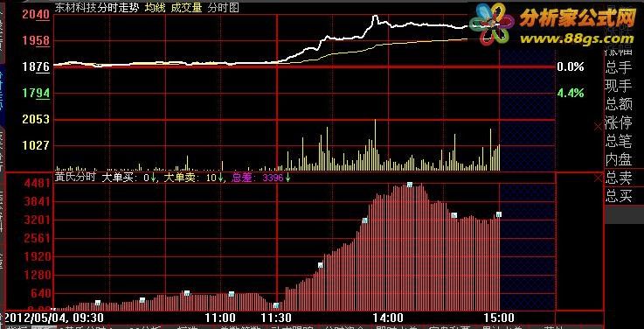This screenshot has height=329, width=644.
Task: Select the 内盘 row in the right panel
Action: click(x=618, y=159)
